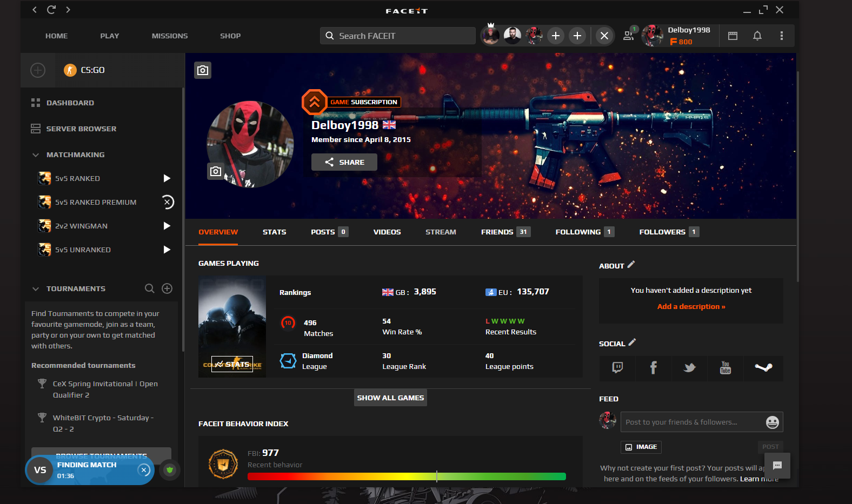This screenshot has height=504, width=852.
Task: Switch to the STATS tab
Action: pyautogui.click(x=275, y=232)
